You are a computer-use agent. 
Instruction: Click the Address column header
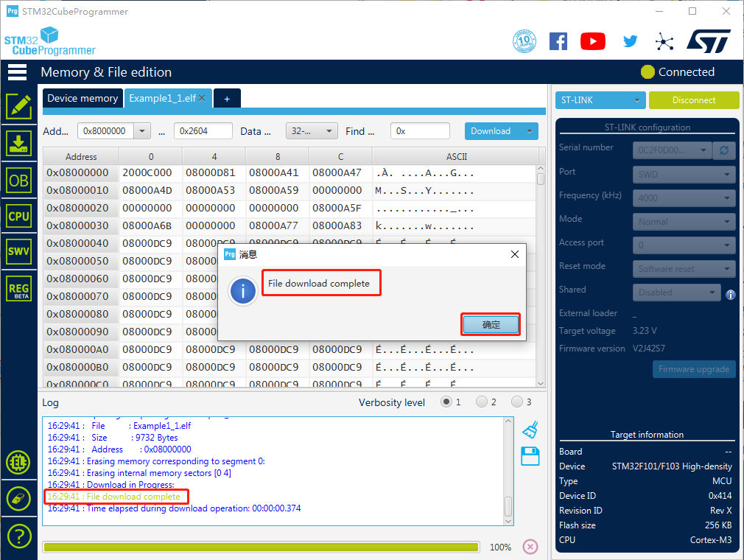[x=81, y=157]
